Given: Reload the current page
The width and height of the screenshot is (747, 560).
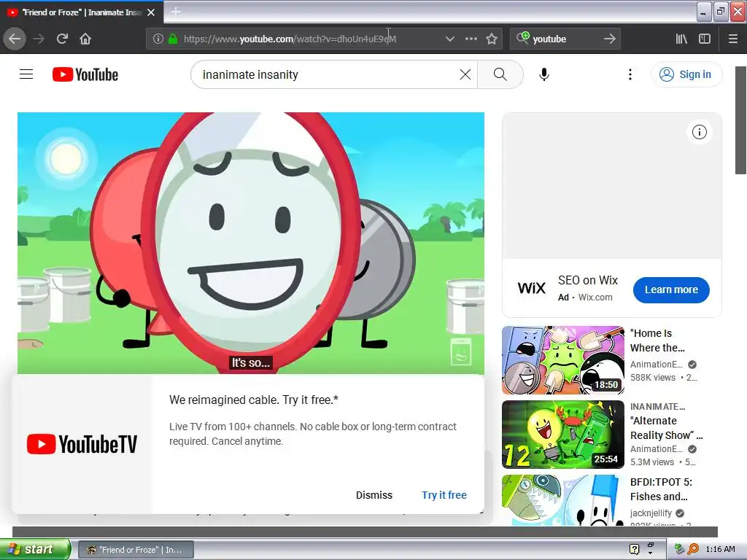Looking at the screenshot, I should 62,39.
